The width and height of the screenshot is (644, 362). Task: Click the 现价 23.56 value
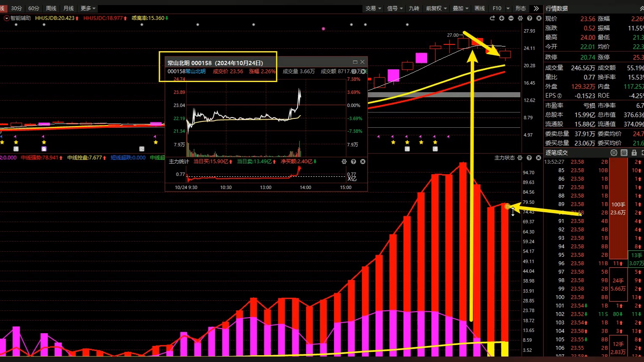(588, 19)
